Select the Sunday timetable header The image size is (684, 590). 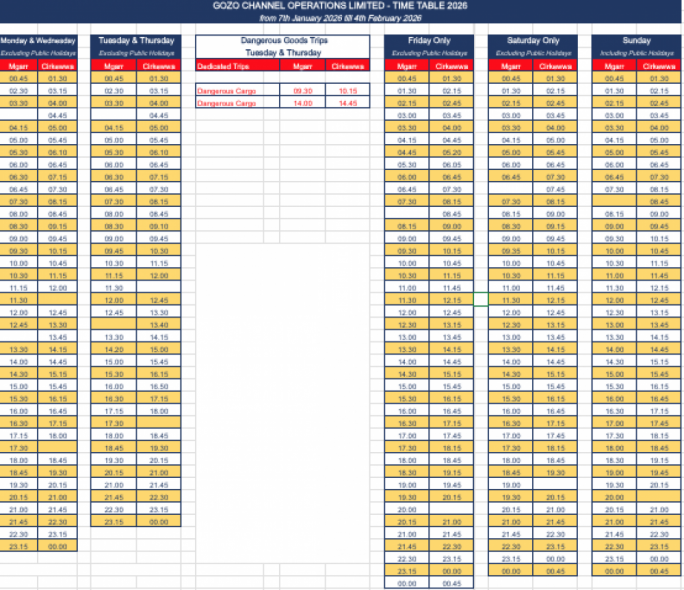click(x=635, y=40)
